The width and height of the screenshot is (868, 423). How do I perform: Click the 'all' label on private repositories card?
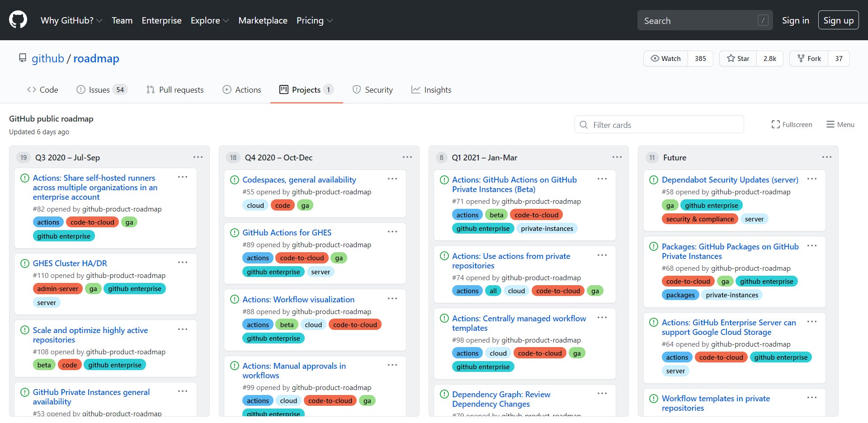click(x=493, y=291)
